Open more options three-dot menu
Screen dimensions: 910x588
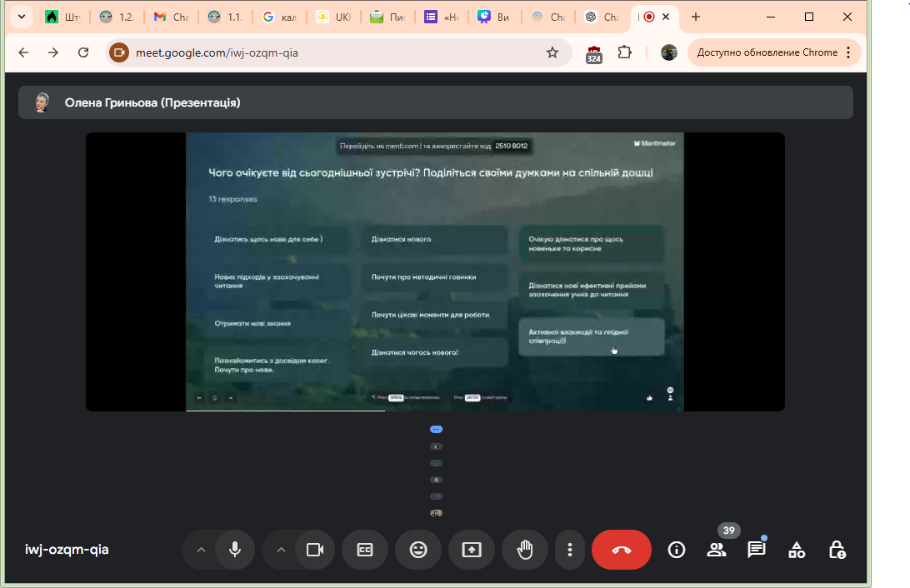pyautogui.click(x=570, y=550)
